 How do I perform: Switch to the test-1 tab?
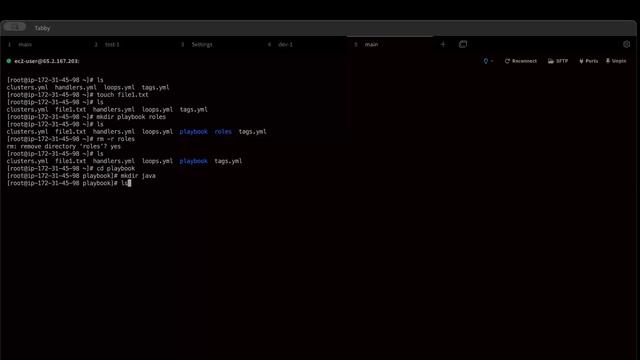(112, 44)
